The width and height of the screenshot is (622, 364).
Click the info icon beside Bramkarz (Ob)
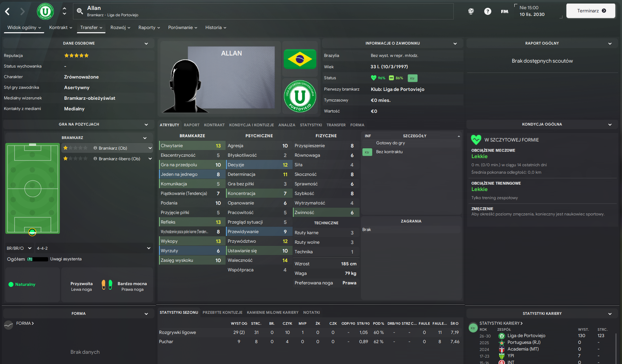(x=95, y=148)
